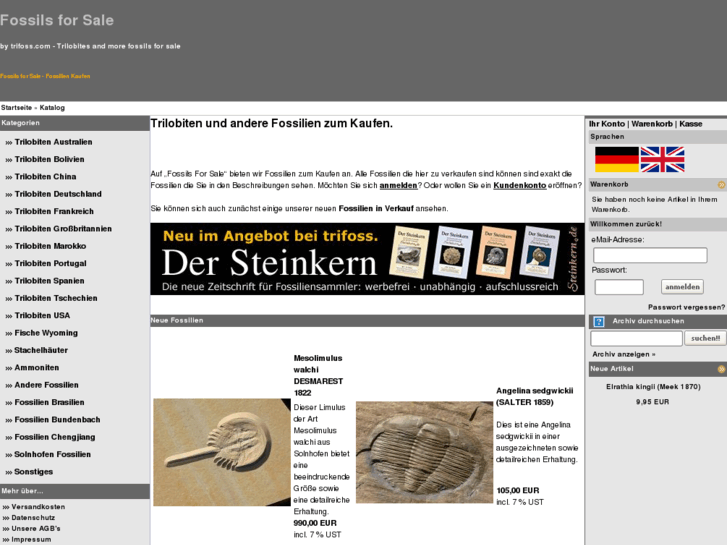Browse the Stachelhäuter category
The width and height of the screenshot is (727, 545).
coord(41,350)
